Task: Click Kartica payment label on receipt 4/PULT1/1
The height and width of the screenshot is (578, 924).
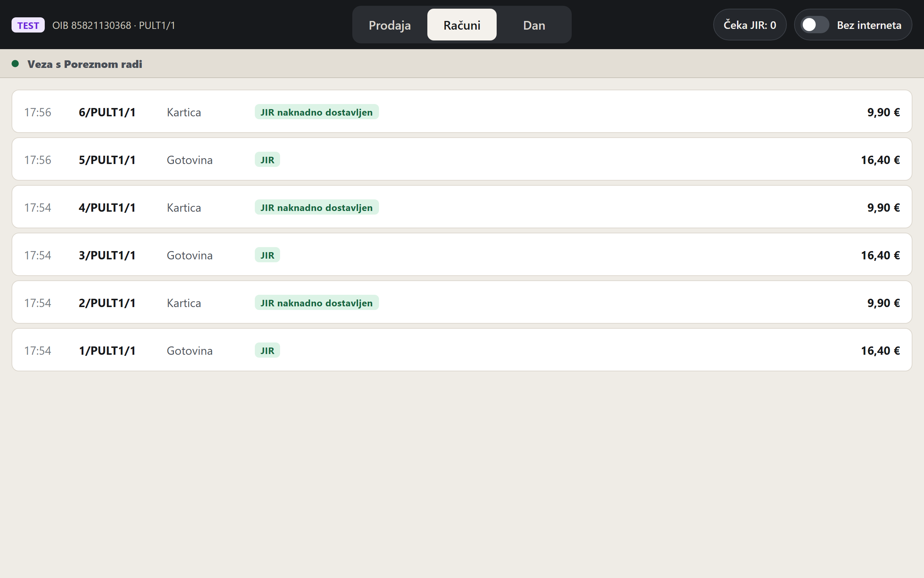Action: 184,208
